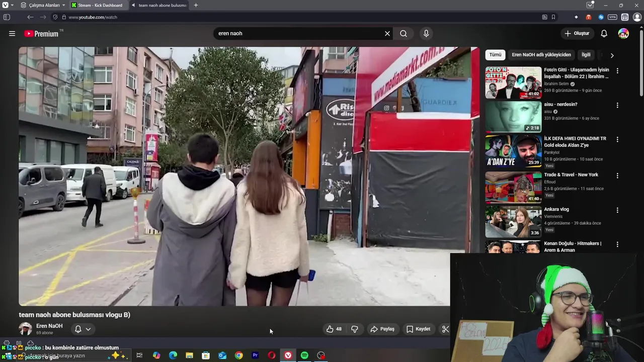Viewport: 644px width, 362px height.
Task: Open Foto'n Gitti 41:02 thumbnail
Action: point(513,82)
